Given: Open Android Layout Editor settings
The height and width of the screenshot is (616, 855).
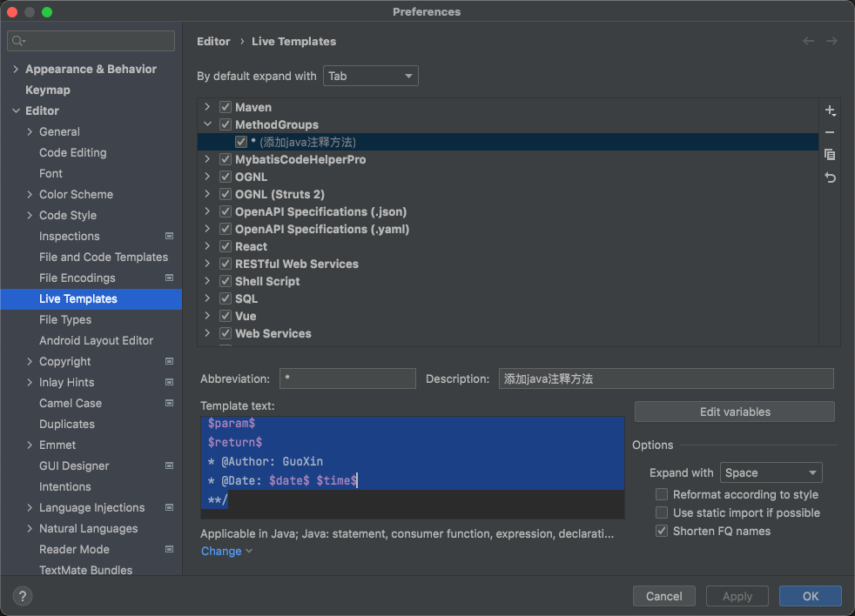Looking at the screenshot, I should [x=96, y=341].
